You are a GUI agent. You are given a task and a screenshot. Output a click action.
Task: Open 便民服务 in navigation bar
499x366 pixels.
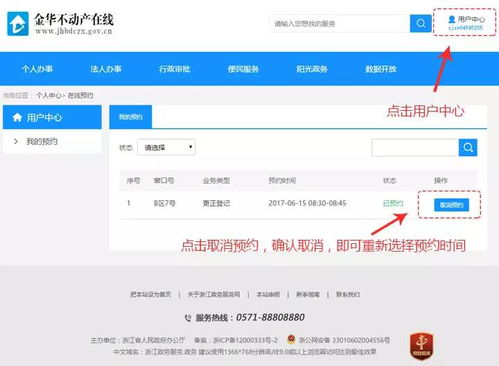(x=243, y=69)
